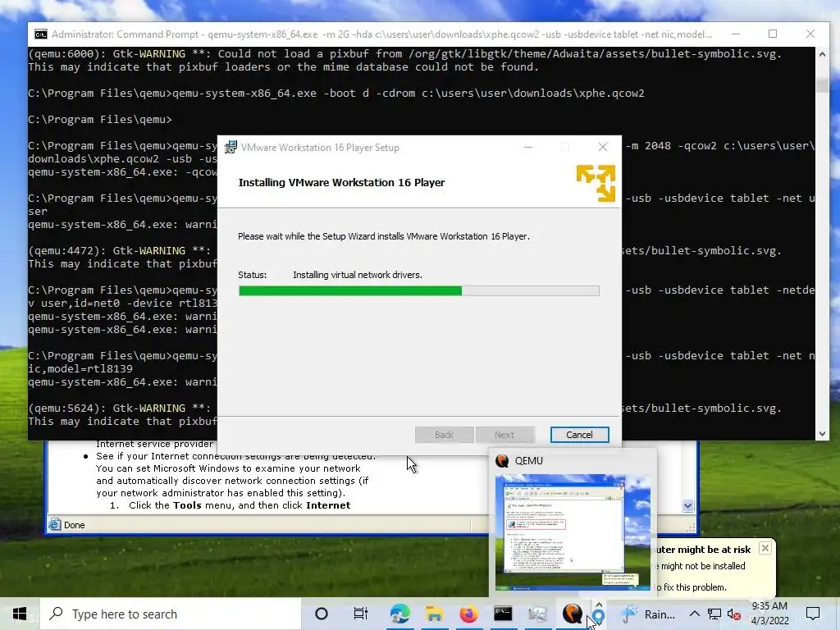Click the Command Prompt title bar icon
The width and height of the screenshot is (840, 630).
pos(41,34)
